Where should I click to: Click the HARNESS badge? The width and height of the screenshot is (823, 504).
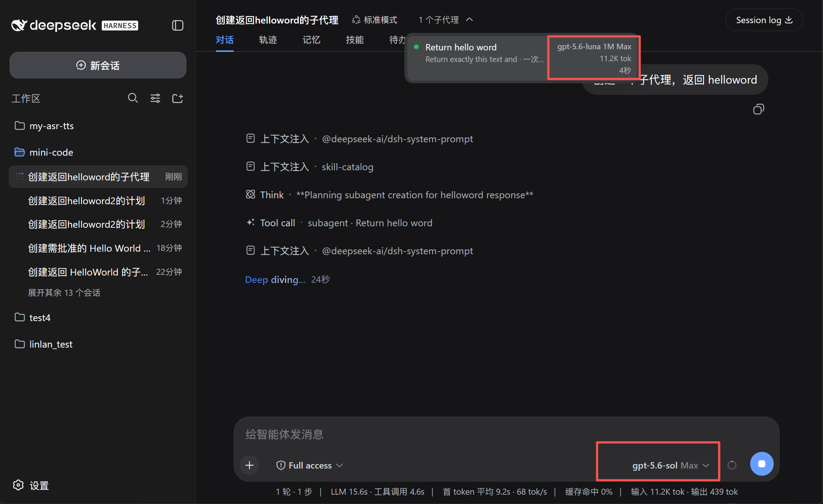coord(120,25)
